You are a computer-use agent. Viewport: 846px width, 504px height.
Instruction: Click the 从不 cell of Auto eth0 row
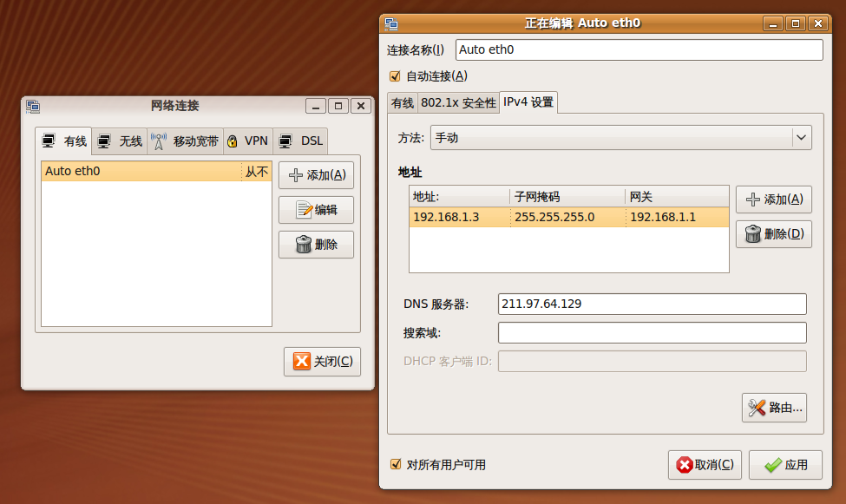[x=257, y=172]
